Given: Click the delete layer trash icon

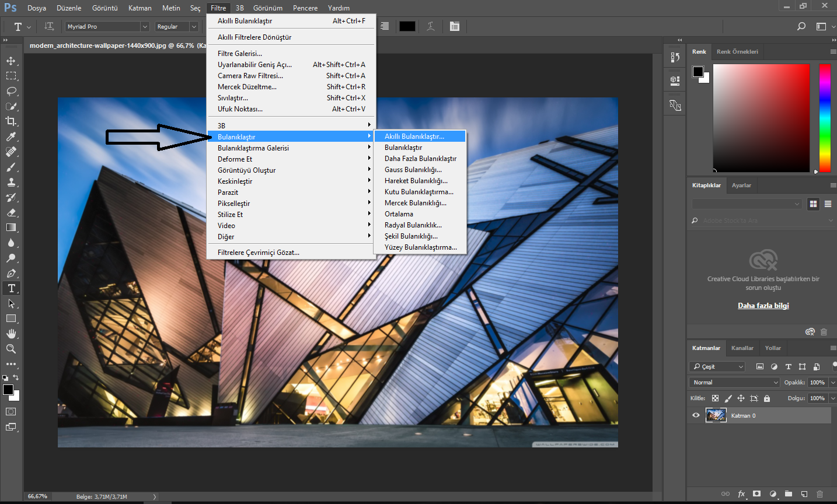Looking at the screenshot, I should pyautogui.click(x=819, y=494).
